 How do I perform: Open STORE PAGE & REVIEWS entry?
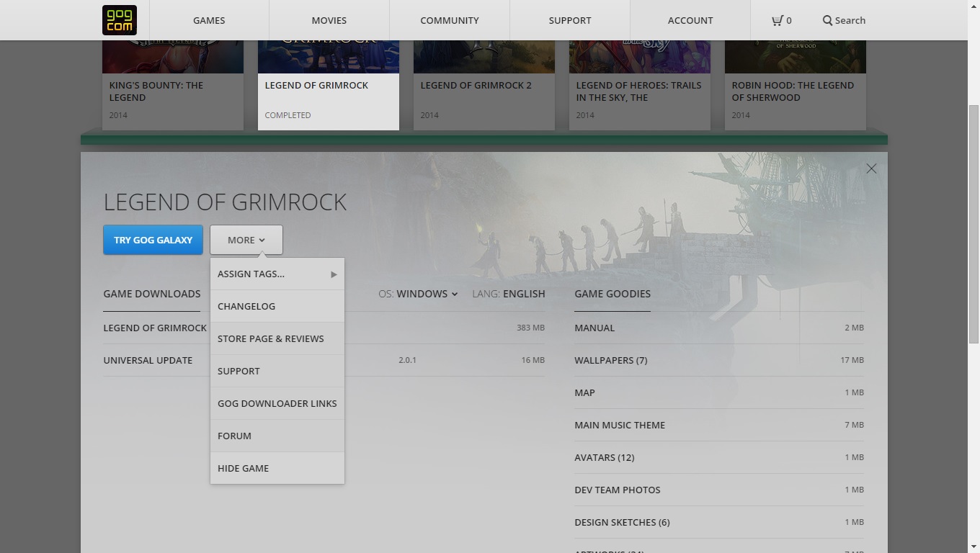pyautogui.click(x=277, y=338)
